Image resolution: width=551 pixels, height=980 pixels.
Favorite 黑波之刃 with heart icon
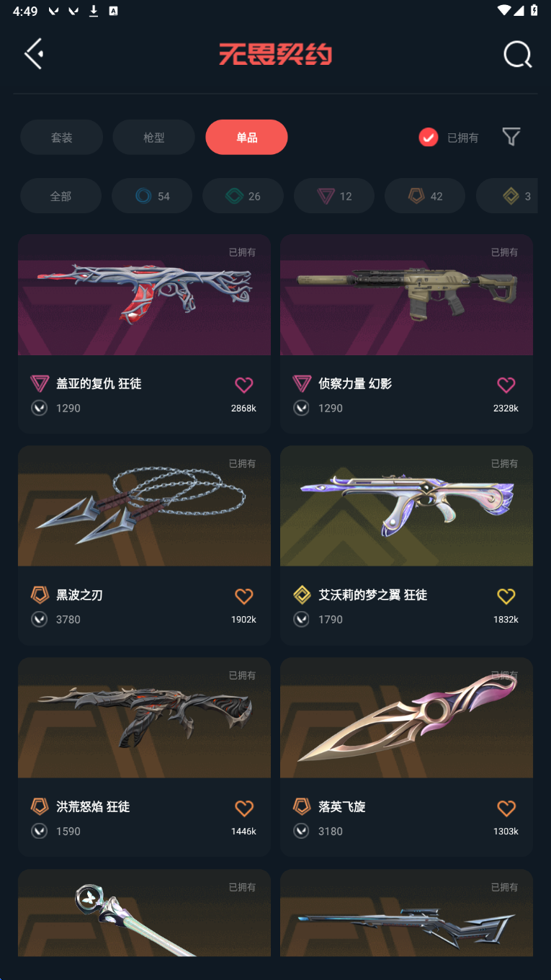[244, 596]
